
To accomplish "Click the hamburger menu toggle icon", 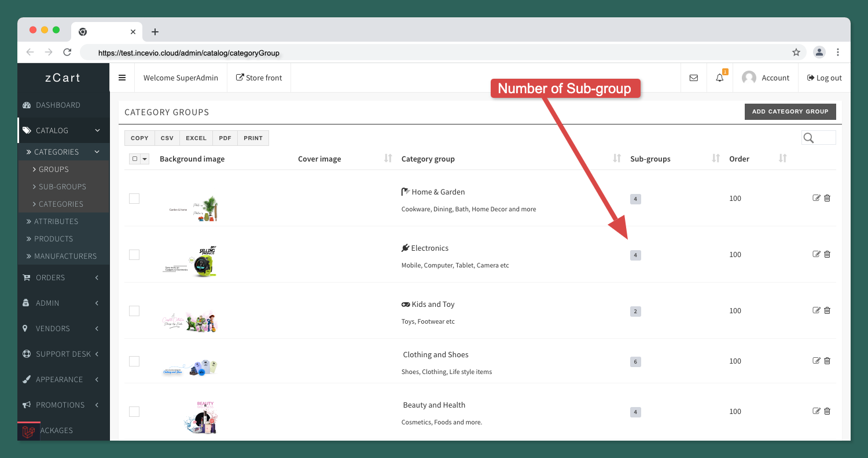I will click(122, 78).
